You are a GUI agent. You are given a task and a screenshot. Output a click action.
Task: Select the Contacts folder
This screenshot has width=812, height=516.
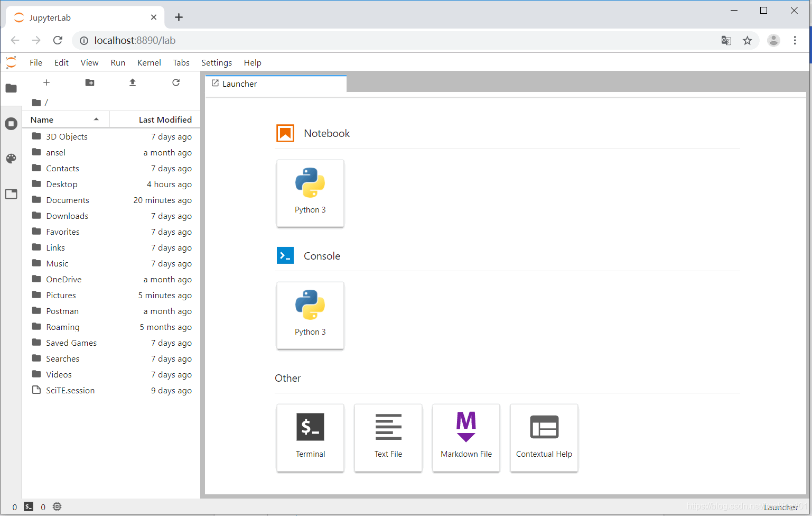coord(111,168)
